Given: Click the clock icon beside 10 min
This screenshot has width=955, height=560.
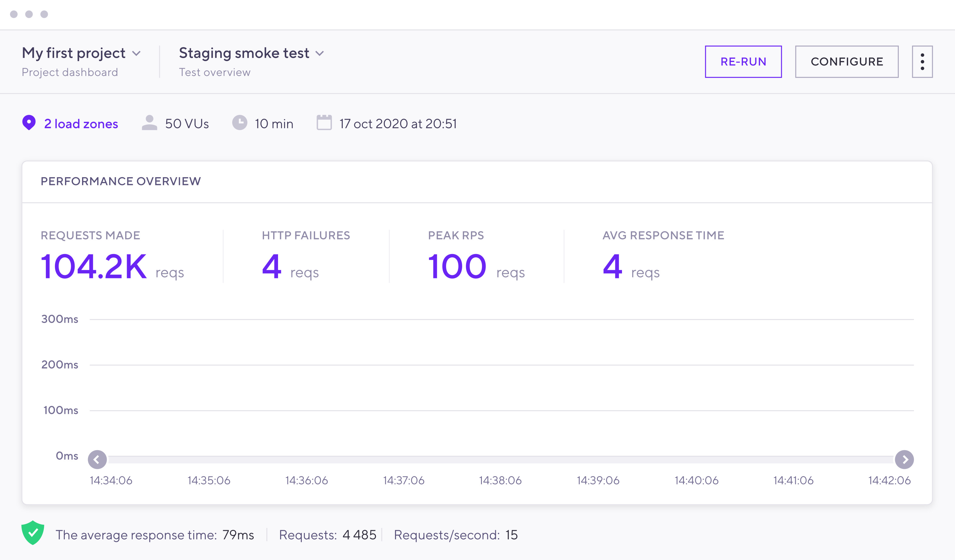Looking at the screenshot, I should 239,123.
